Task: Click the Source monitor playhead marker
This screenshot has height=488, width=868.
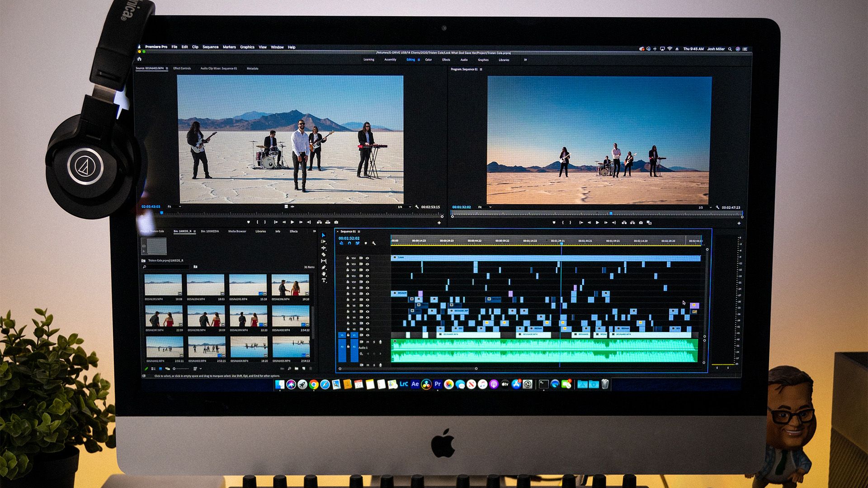Action: click(161, 212)
